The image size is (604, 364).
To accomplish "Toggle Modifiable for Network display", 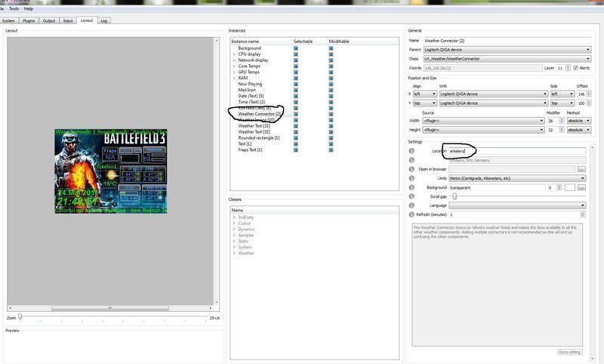I will click(331, 60).
